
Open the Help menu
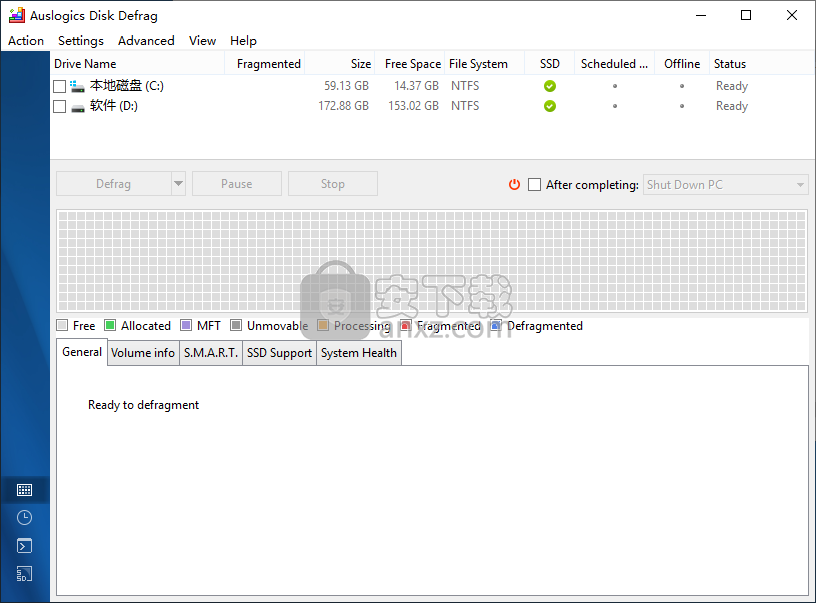pyautogui.click(x=244, y=41)
